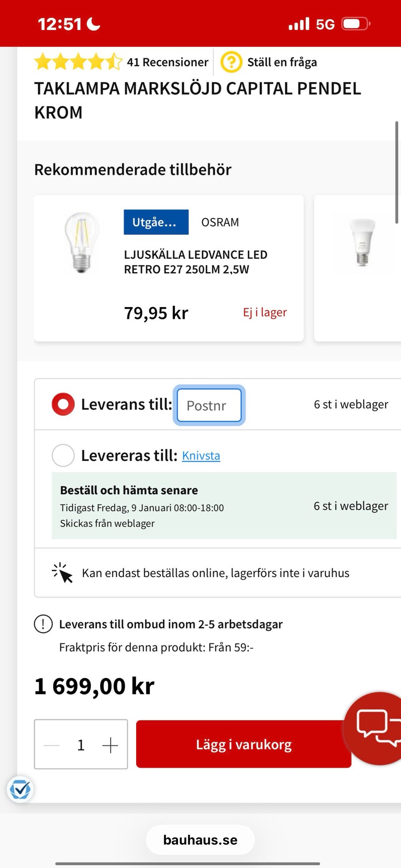Open the Ljuskälla Ledvance LED product title
Image resolution: width=401 pixels, height=868 pixels.
point(195,262)
